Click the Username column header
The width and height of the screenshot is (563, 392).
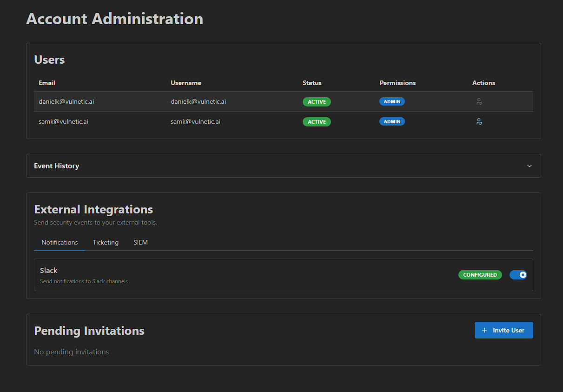tap(186, 83)
